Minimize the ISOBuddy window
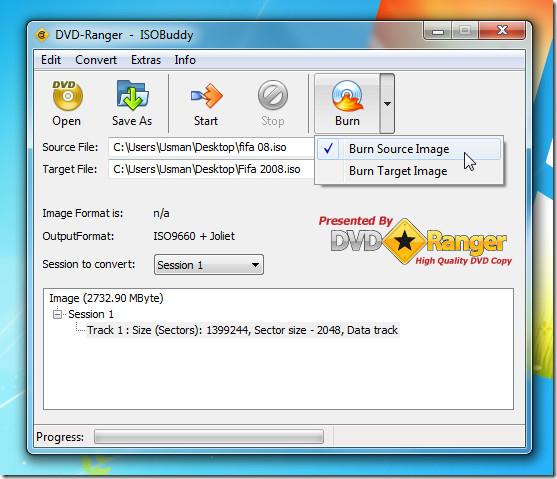The height and width of the screenshot is (479, 557). click(438, 31)
